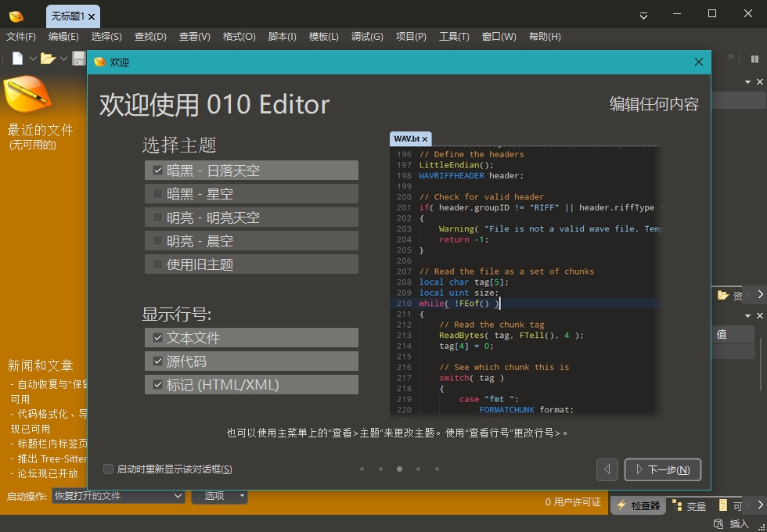Toggle line numbers for 源代码
Image resolution: width=767 pixels, height=532 pixels.
tap(251, 361)
